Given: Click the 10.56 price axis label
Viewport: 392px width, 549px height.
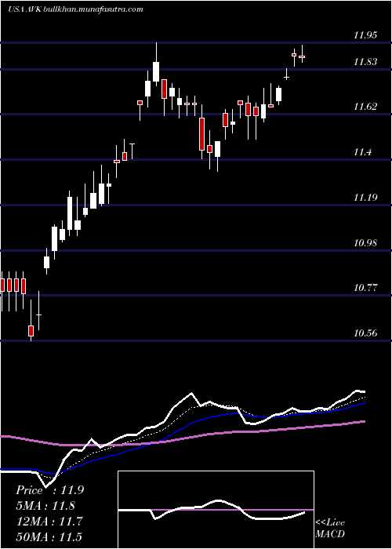Looking at the screenshot, I should [x=365, y=333].
